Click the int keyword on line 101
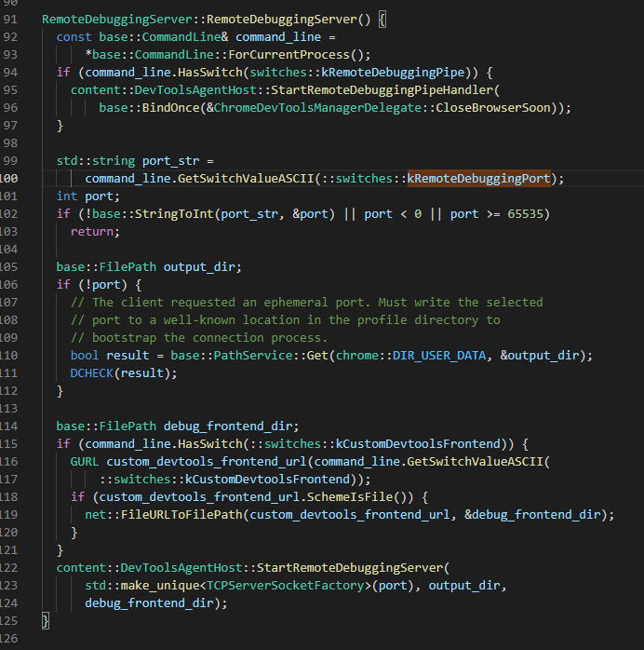Image resolution: width=644 pixels, height=650 pixels. click(67, 196)
